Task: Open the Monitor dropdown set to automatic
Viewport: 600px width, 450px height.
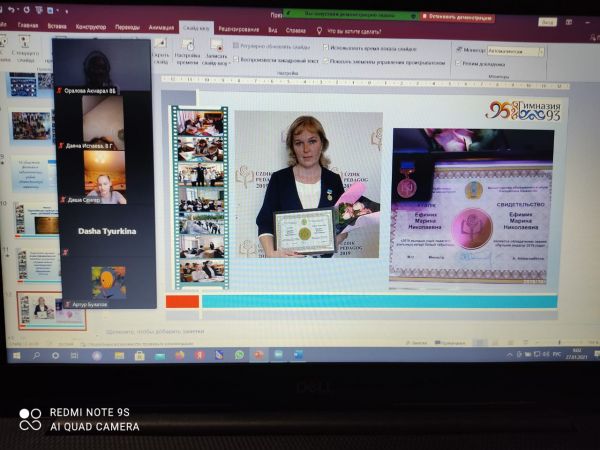Action: (514, 50)
